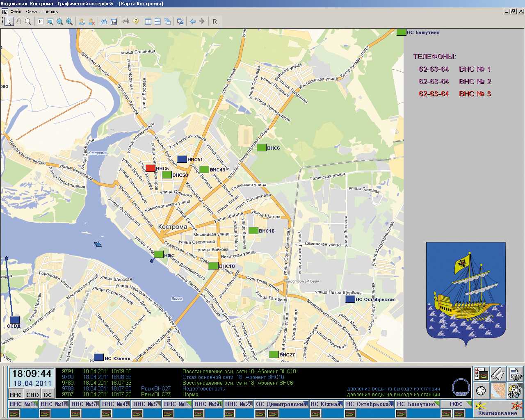Click the blue ОСВД station marker
The height and width of the screenshot is (420, 525).
(x=15, y=320)
